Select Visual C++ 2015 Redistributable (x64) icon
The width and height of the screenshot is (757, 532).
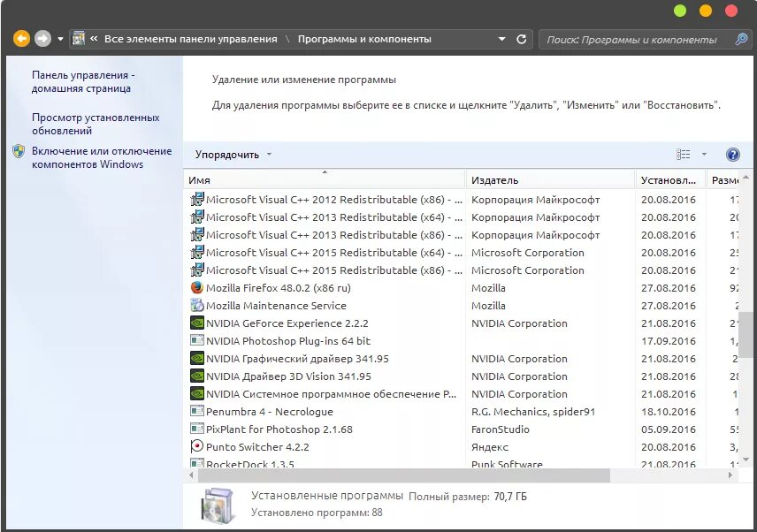pos(197,252)
